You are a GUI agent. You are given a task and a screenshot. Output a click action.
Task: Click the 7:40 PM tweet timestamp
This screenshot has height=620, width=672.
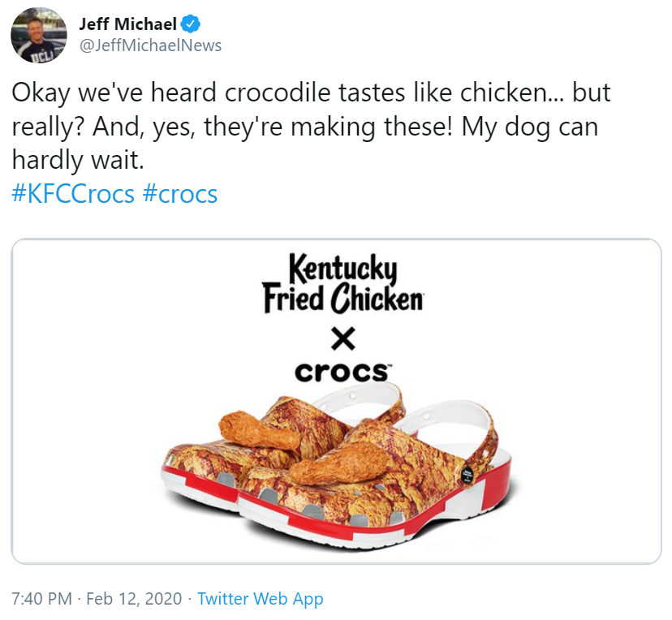click(45, 599)
